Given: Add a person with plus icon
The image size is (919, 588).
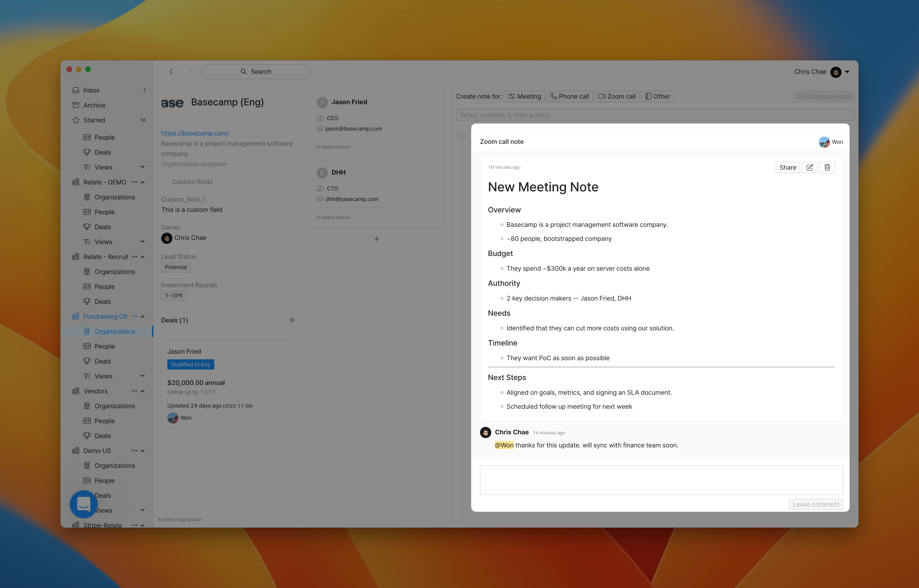Looking at the screenshot, I should [x=376, y=239].
